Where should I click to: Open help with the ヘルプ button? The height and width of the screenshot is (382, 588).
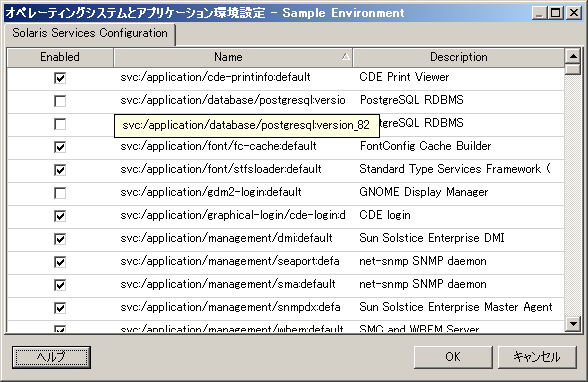click(x=51, y=357)
